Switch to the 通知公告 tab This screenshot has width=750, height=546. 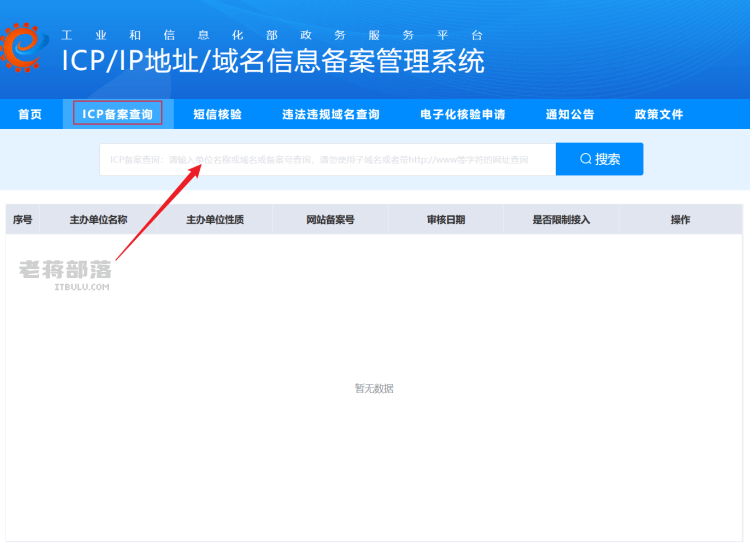[570, 114]
